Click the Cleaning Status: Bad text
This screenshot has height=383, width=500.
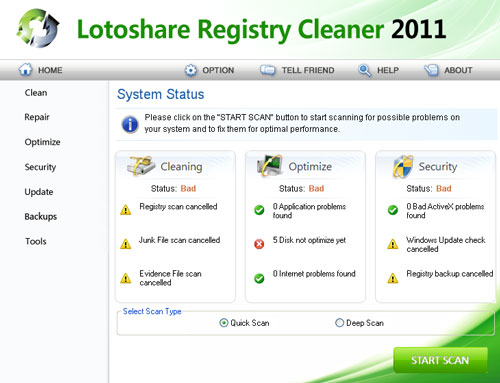coord(173,189)
